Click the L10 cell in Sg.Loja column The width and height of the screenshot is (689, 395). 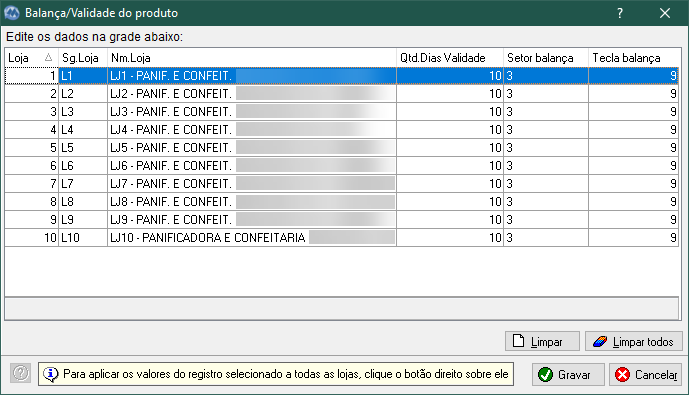pyautogui.click(x=83, y=238)
